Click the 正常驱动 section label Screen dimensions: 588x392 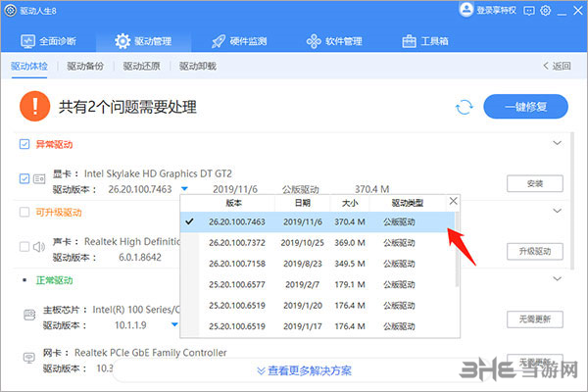tap(54, 280)
